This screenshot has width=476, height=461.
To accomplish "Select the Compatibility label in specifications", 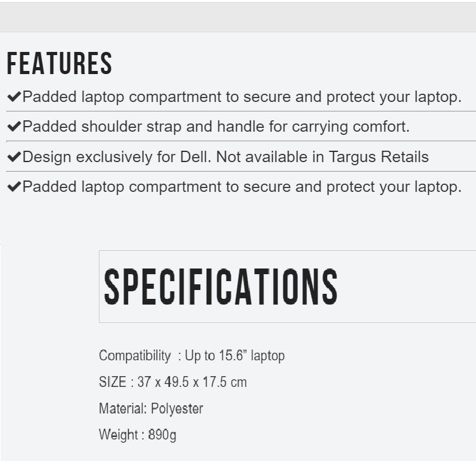I will (135, 355).
